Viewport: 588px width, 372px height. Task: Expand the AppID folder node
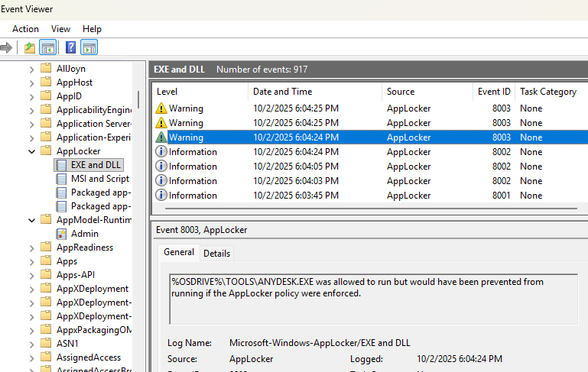point(32,96)
